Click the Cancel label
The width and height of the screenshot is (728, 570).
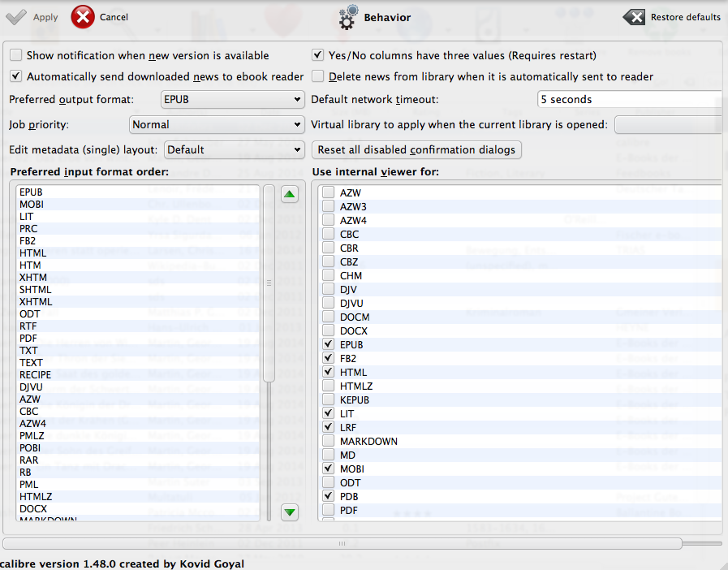[x=114, y=17]
